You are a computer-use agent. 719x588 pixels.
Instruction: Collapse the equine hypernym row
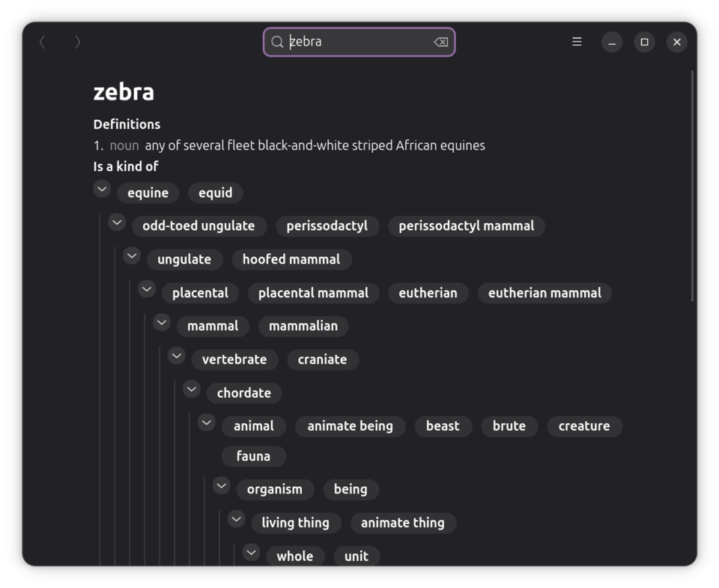click(x=103, y=189)
